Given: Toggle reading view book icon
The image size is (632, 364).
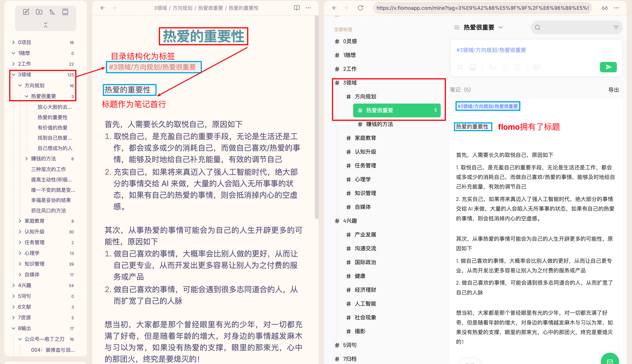Looking at the screenshot, I should [297, 8].
